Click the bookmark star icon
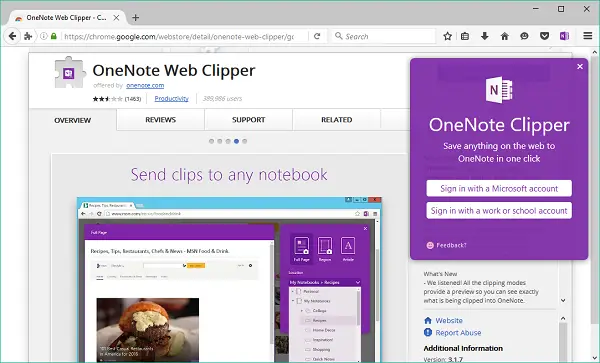Viewport: 600px width, 363px height. [x=447, y=36]
